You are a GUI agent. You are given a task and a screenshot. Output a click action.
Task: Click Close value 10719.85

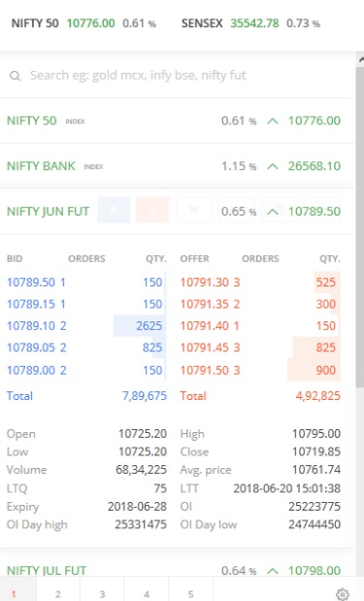316,451
